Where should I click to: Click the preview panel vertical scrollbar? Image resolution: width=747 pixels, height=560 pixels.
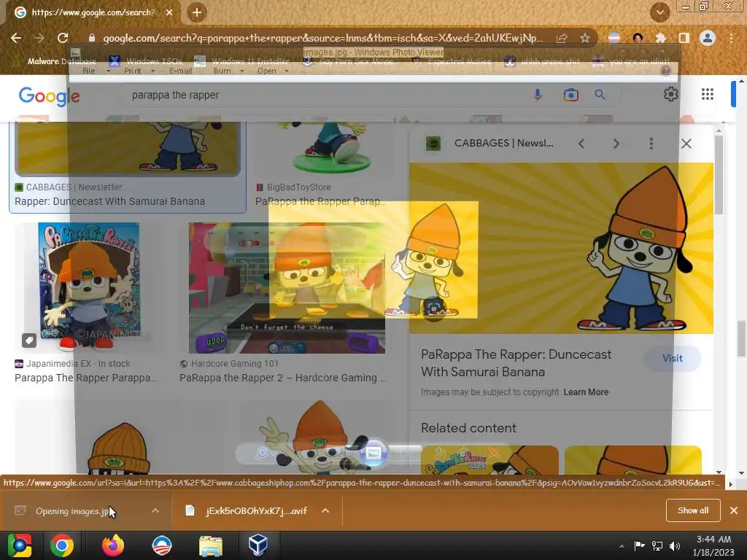click(x=719, y=174)
